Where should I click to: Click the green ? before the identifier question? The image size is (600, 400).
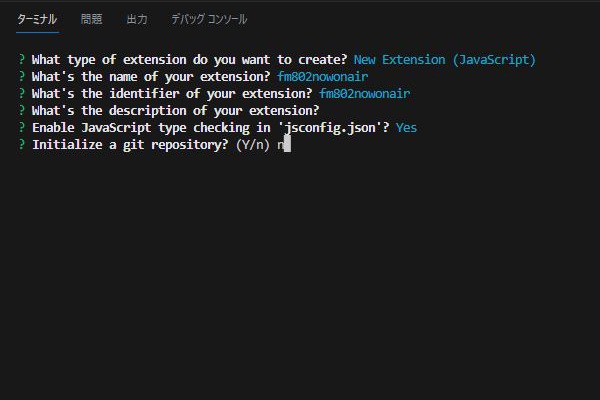pyautogui.click(x=22, y=93)
